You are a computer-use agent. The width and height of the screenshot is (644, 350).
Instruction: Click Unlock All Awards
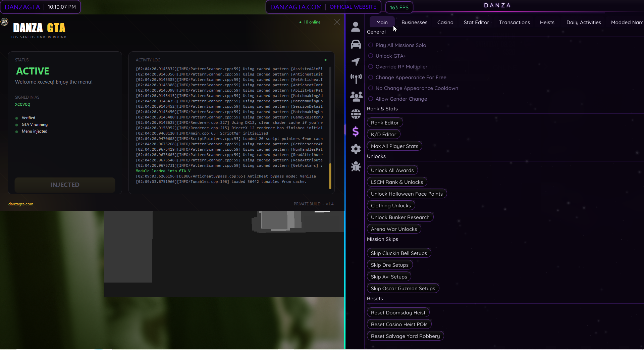(392, 170)
